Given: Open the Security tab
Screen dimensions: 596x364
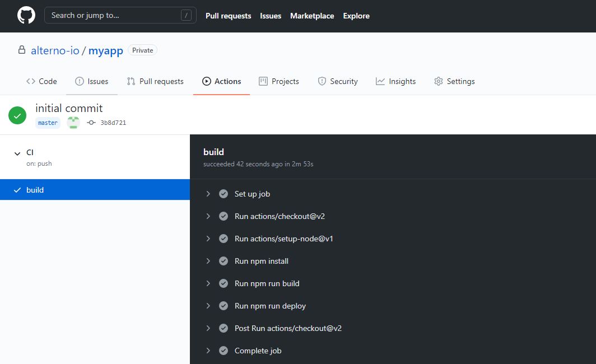Looking at the screenshot, I should [x=338, y=81].
